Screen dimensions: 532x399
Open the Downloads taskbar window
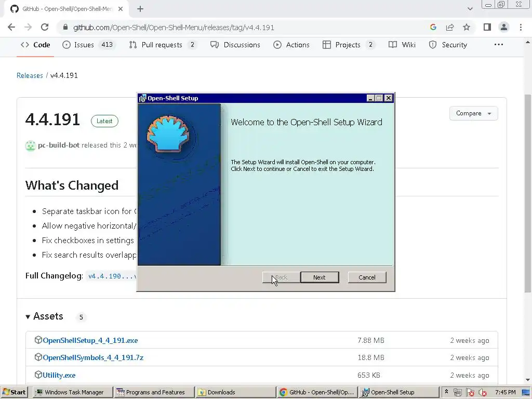235,392
